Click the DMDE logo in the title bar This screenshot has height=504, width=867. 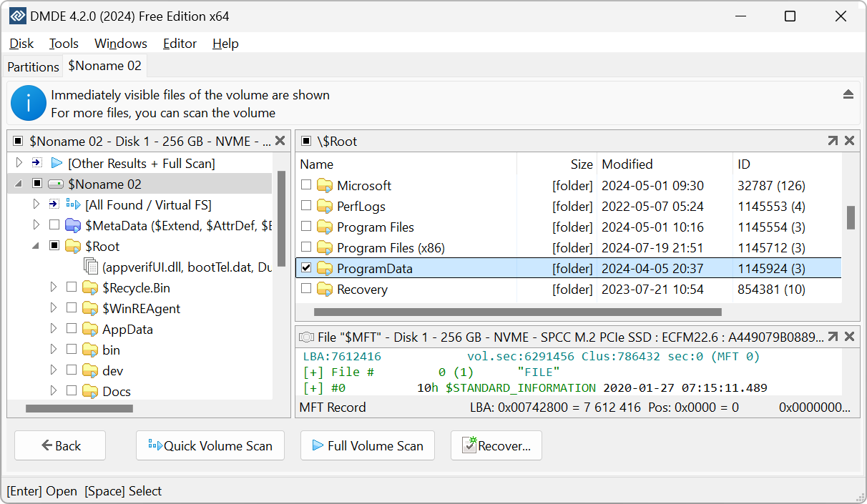pyautogui.click(x=16, y=15)
